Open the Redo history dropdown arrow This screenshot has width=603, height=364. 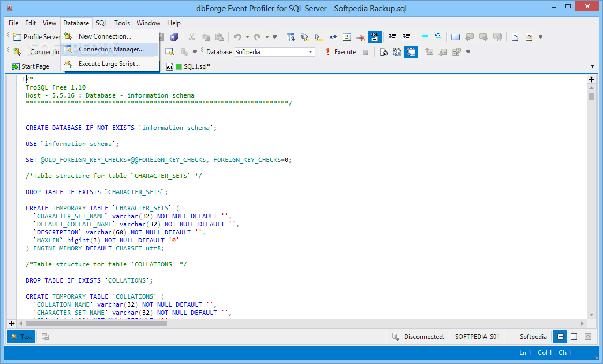(267, 38)
